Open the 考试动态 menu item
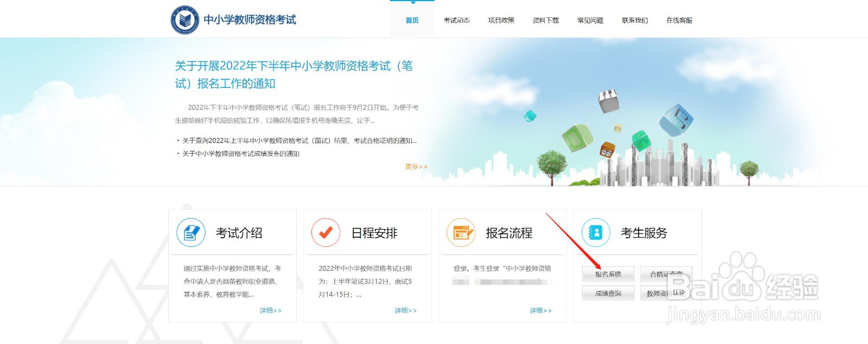The width and height of the screenshot is (868, 344). [x=457, y=20]
